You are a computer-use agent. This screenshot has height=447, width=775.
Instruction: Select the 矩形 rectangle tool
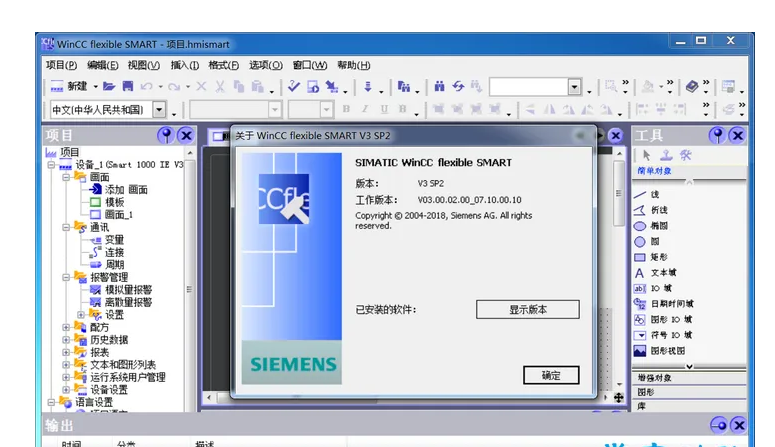click(x=650, y=257)
